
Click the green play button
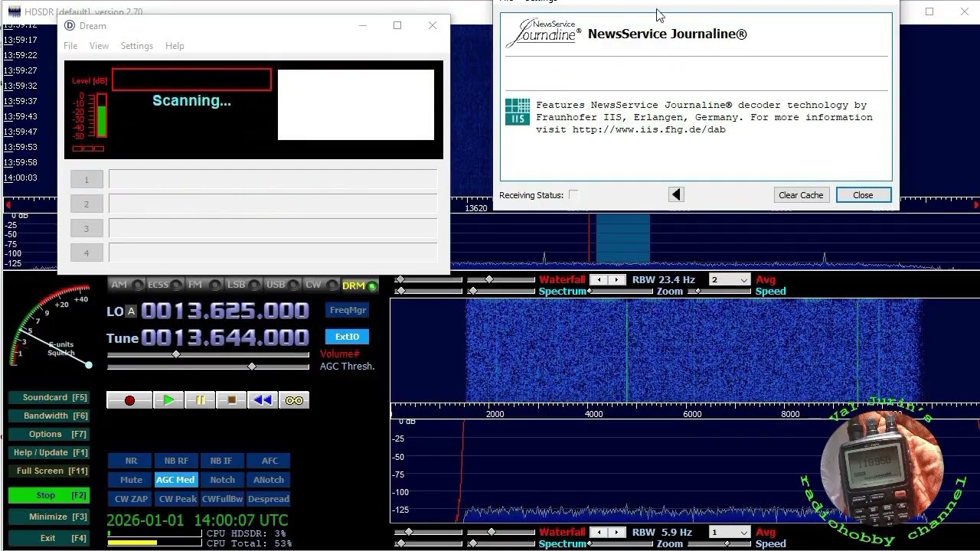pyautogui.click(x=168, y=400)
